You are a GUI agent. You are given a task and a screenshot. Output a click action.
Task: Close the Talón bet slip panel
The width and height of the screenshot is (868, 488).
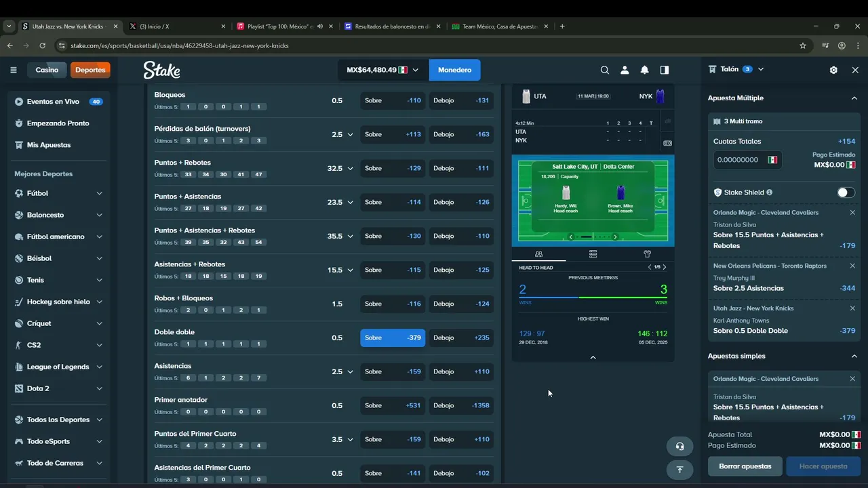point(855,70)
